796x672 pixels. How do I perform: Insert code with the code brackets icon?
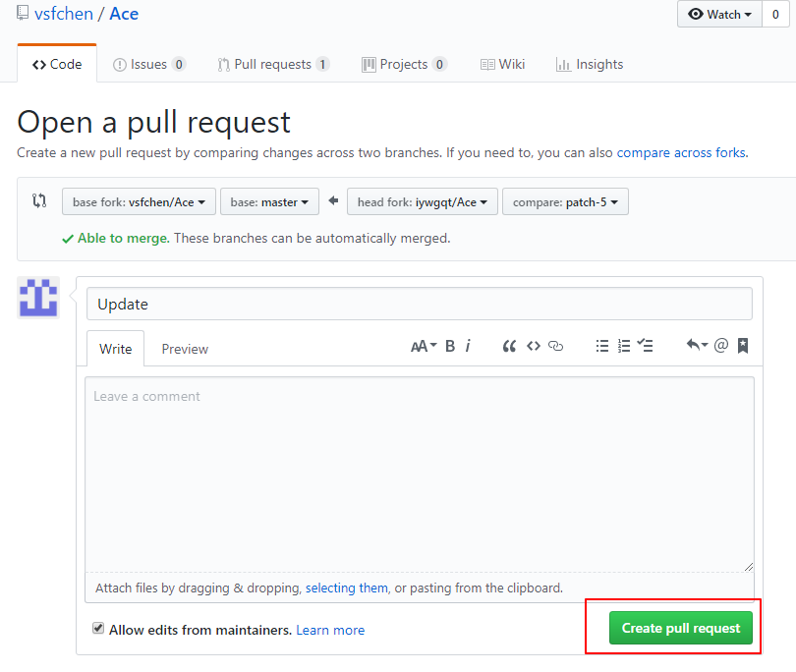pyautogui.click(x=534, y=346)
